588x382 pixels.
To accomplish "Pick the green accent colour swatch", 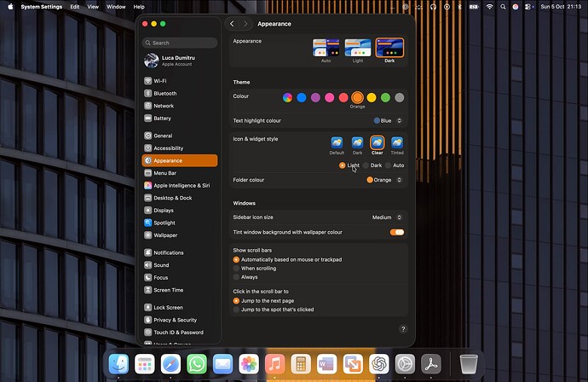I will [x=385, y=97].
